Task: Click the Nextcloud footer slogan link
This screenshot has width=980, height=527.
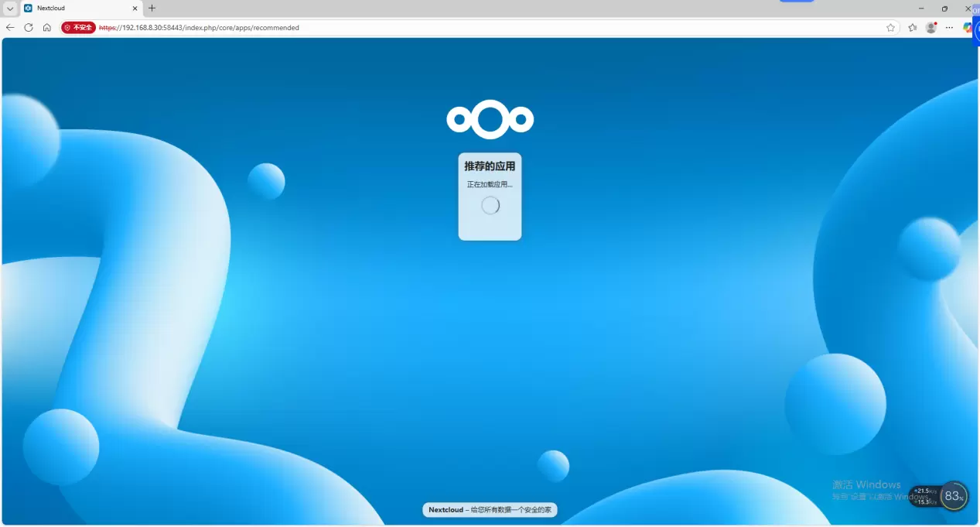Action: coord(490,510)
